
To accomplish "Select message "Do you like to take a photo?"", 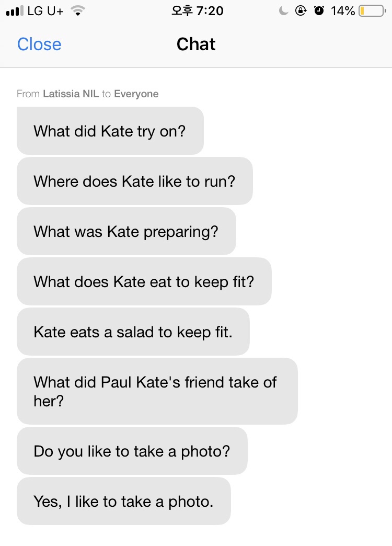I will click(132, 451).
